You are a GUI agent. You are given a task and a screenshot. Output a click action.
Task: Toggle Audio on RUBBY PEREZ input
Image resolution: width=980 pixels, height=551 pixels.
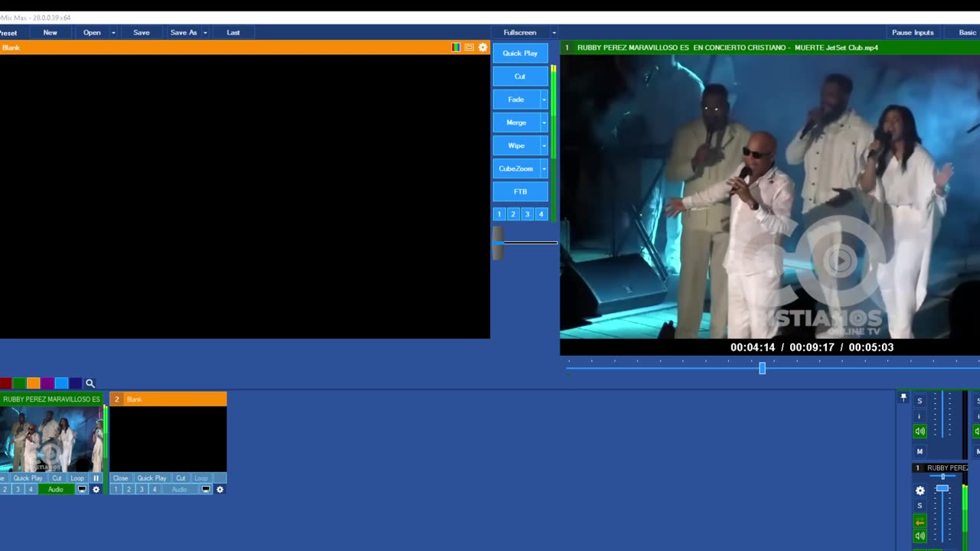click(x=56, y=490)
